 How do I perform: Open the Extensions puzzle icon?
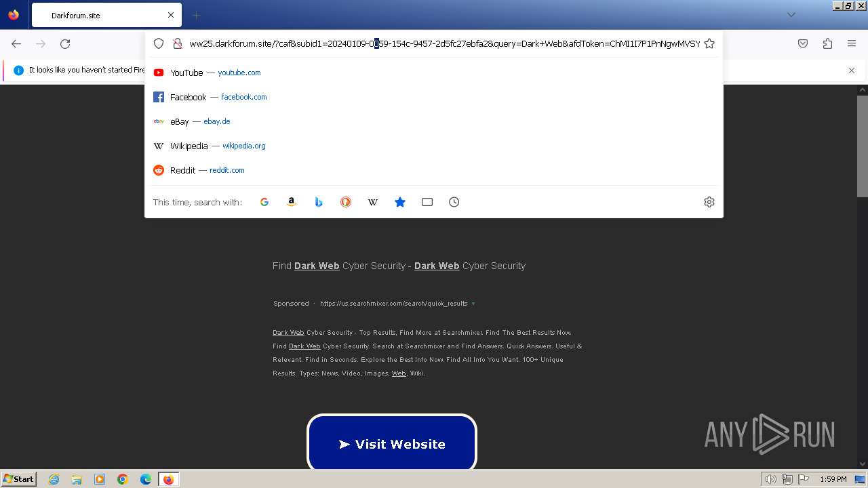[x=827, y=43]
